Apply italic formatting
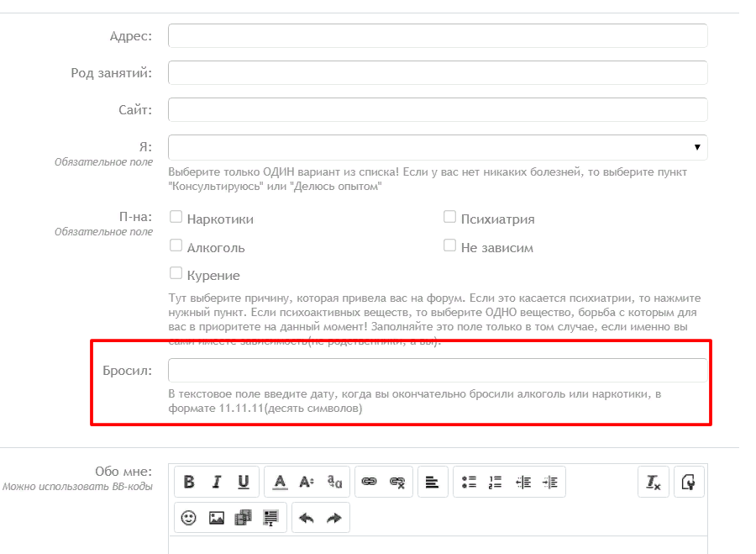This screenshot has width=756, height=554. click(x=216, y=482)
